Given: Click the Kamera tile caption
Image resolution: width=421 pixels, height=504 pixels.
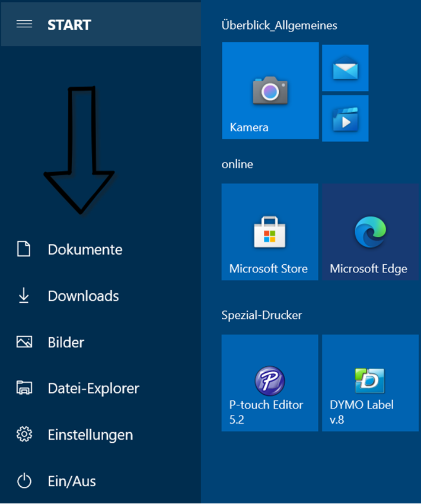Looking at the screenshot, I should point(249,128).
